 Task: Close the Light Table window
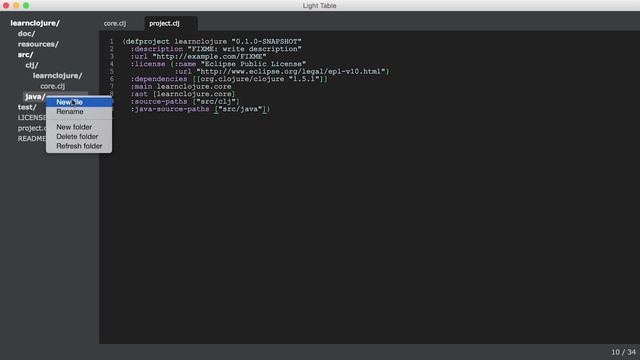[x=6, y=5]
